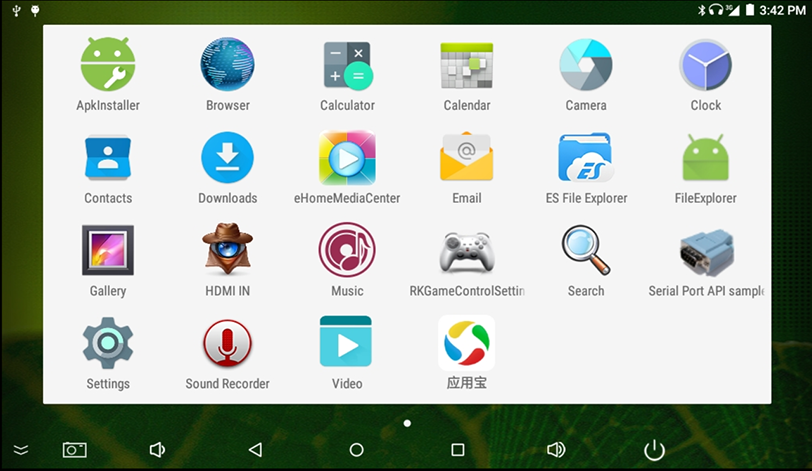
Task: Open the Video app
Action: 346,342
